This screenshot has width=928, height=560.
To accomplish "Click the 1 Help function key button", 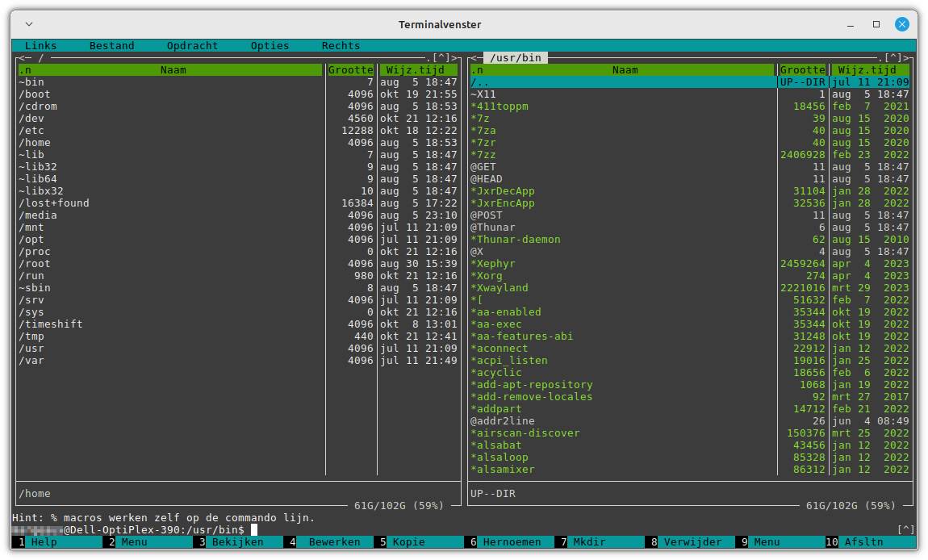I will [57, 541].
